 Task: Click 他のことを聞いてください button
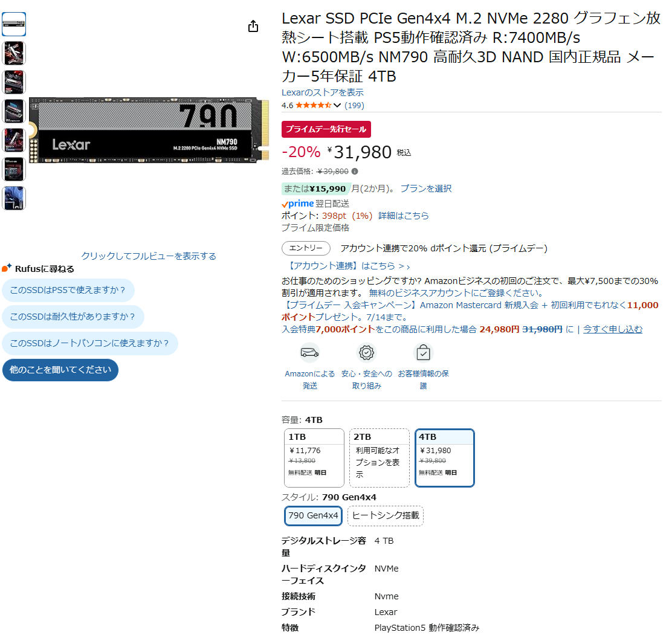[60, 370]
